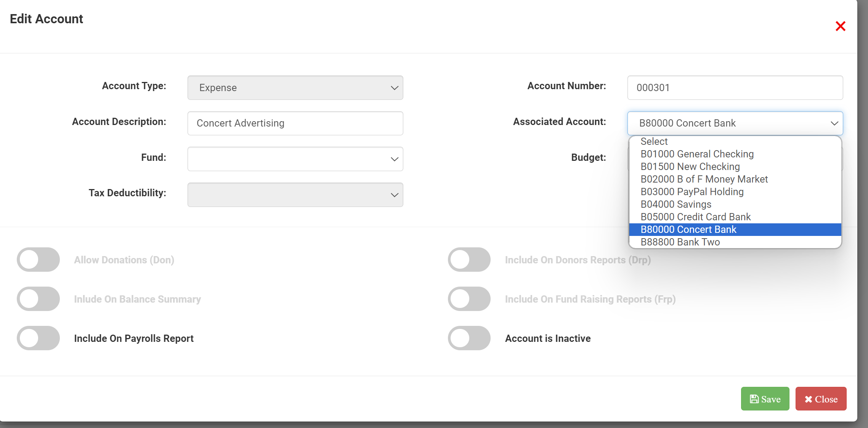Enable Account is Inactive switch
Screen dimensions: 868x428
click(469, 338)
